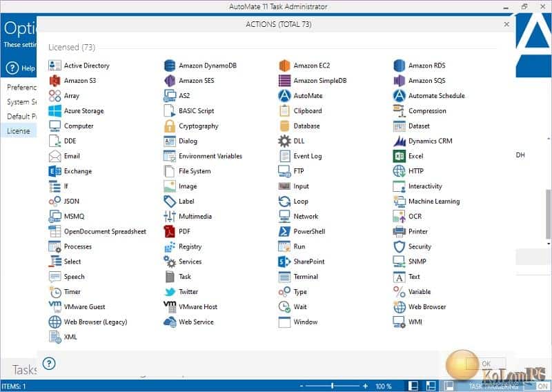The image size is (552, 392).
Task: Click the HTTP globe icon
Action: [400, 171]
